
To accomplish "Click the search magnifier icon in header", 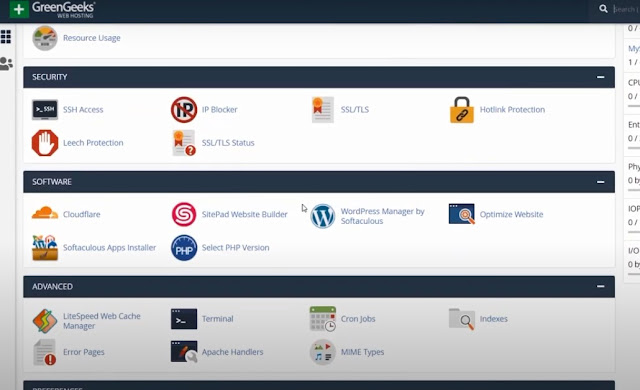I will (603, 9).
